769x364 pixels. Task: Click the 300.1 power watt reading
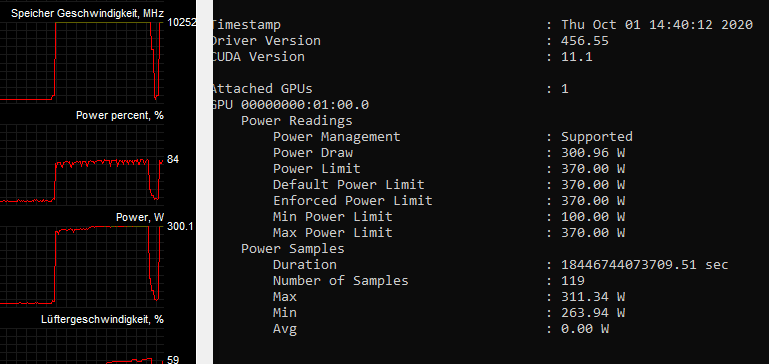180,226
